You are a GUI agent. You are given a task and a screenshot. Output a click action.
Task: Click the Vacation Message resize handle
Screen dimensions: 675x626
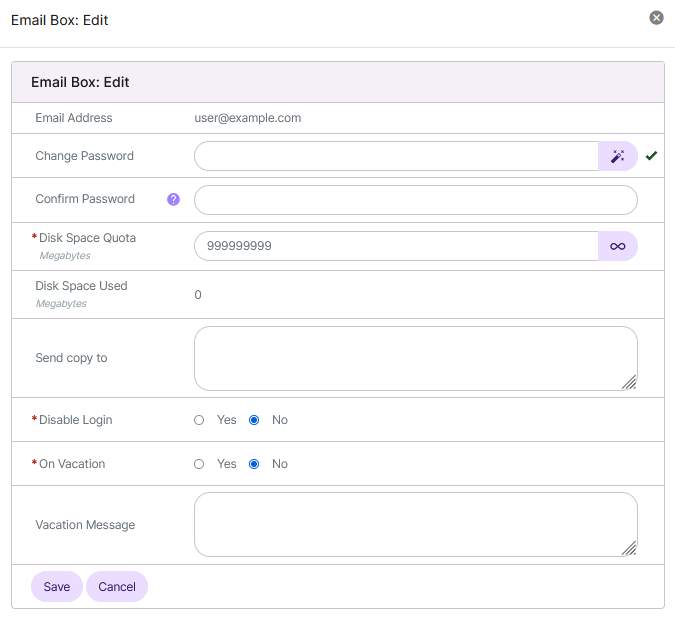click(629, 549)
